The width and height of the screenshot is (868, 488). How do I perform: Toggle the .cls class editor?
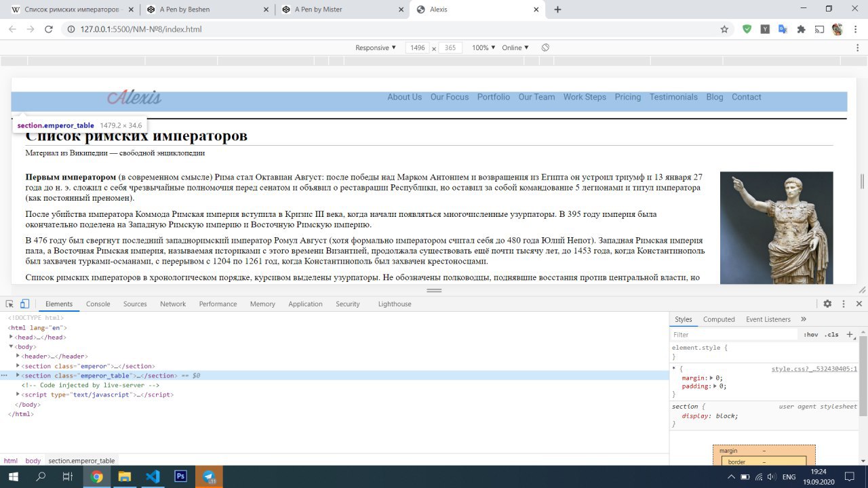(x=831, y=334)
